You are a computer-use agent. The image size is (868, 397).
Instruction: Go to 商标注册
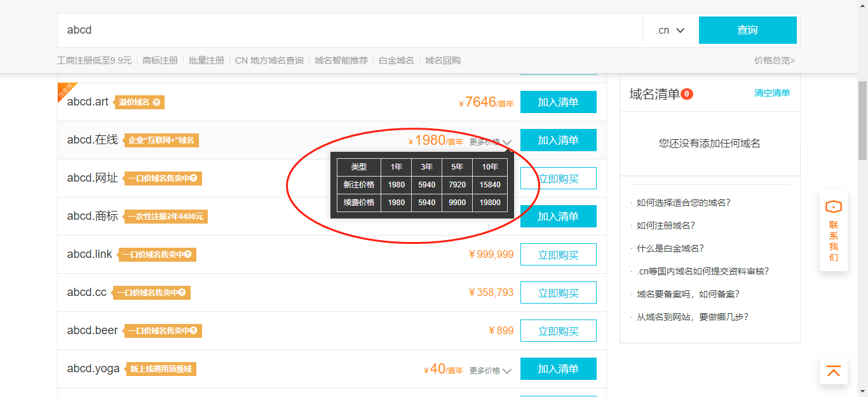160,60
